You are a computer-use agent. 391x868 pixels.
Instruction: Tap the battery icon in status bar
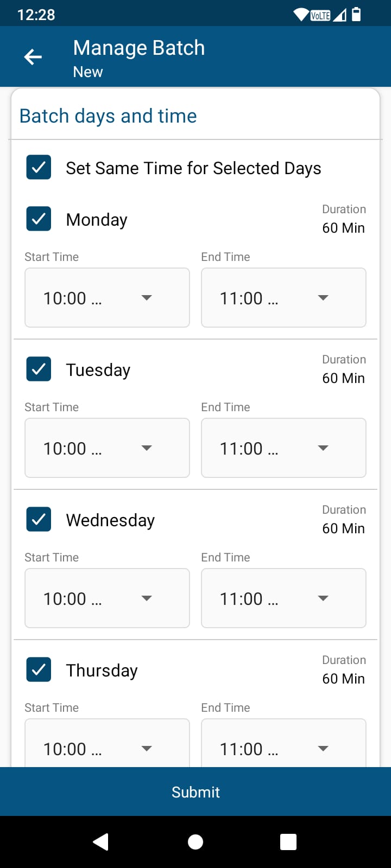(x=356, y=14)
